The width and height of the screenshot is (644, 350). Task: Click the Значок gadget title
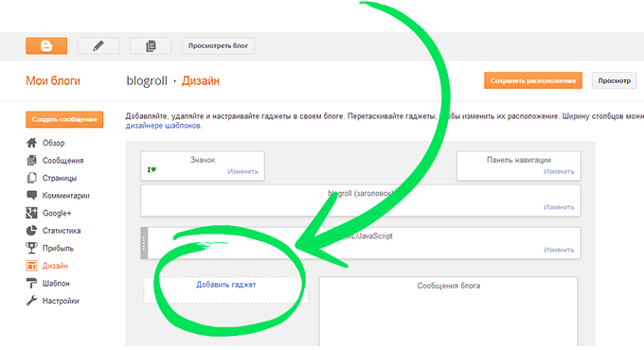tap(203, 160)
